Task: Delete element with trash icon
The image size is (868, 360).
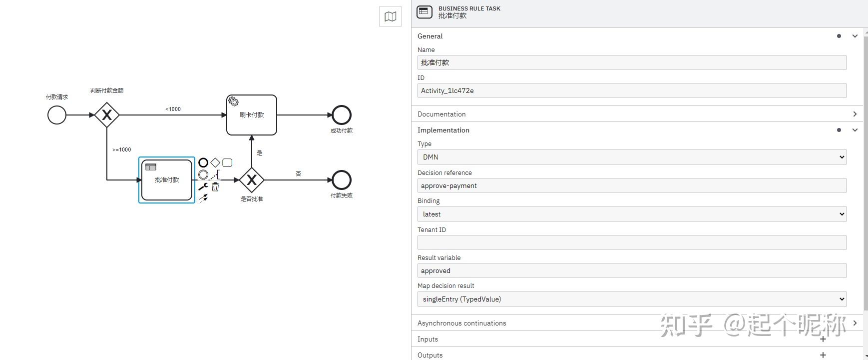Action: point(215,187)
